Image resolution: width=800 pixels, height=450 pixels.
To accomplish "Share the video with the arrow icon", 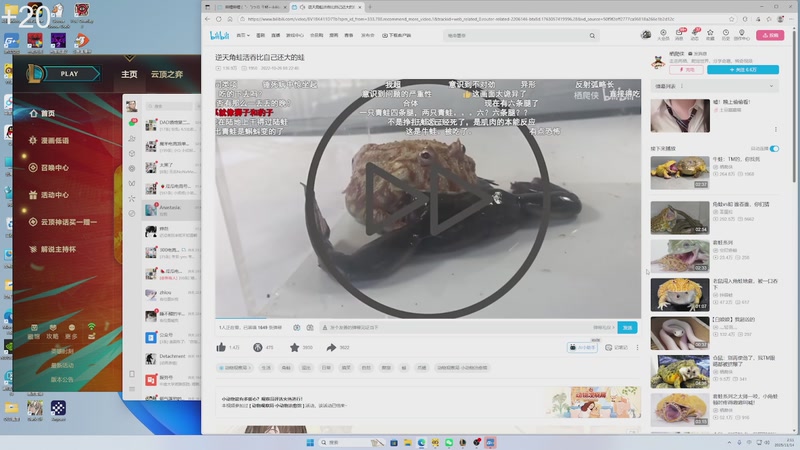I will click(x=331, y=347).
